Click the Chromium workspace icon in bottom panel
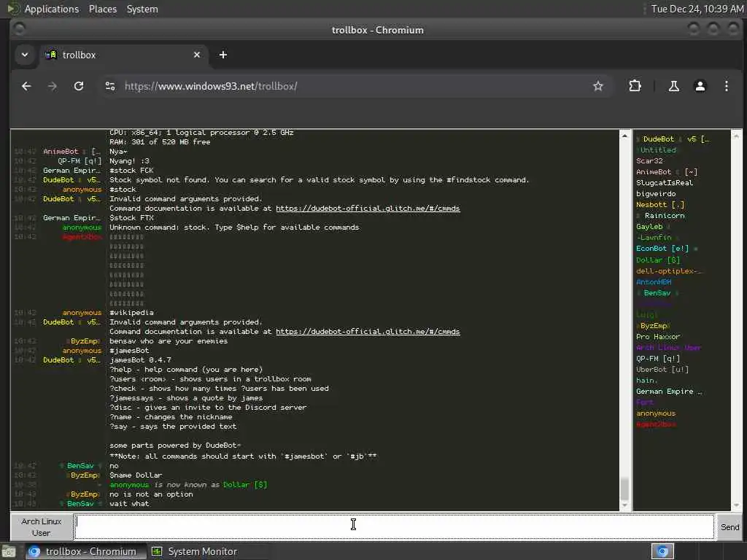 (662, 551)
